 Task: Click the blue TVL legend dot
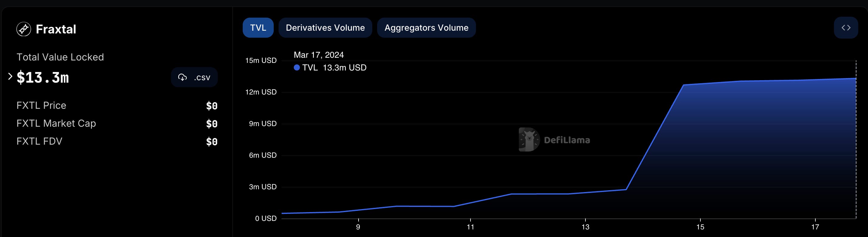point(297,68)
